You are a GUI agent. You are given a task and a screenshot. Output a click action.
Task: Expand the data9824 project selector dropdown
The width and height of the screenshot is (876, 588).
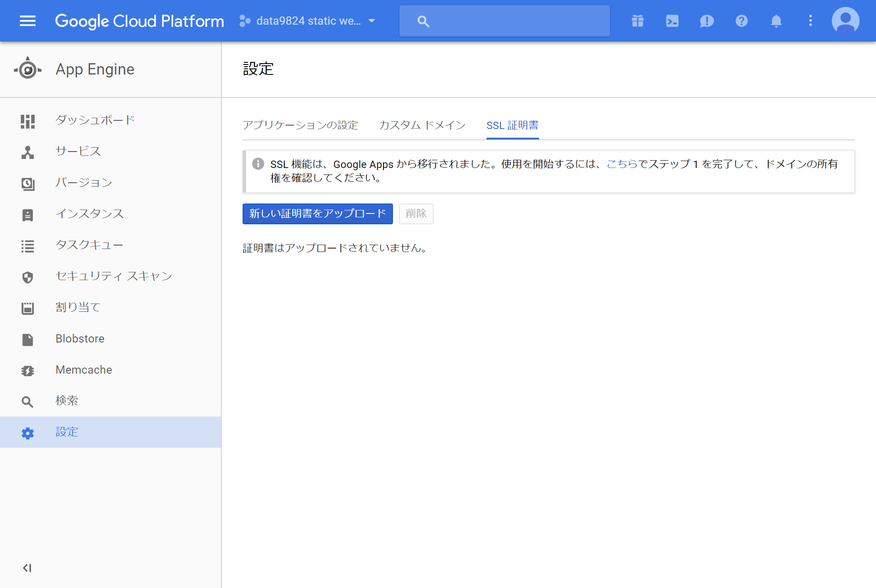coord(308,21)
